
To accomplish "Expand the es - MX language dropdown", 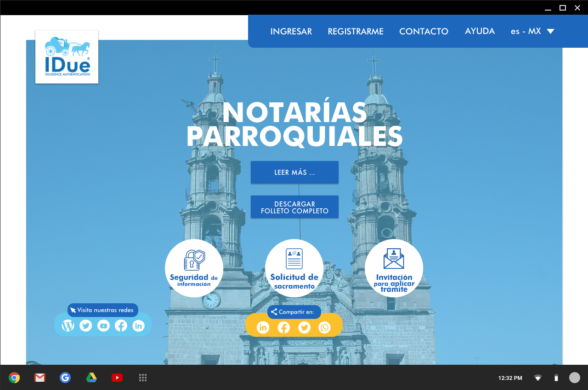I will (x=532, y=31).
